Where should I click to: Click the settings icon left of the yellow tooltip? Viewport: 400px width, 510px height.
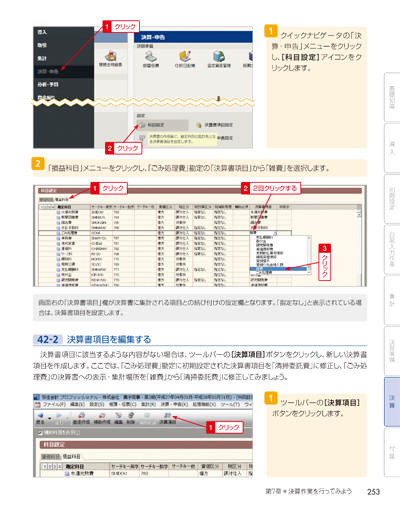click(142, 138)
